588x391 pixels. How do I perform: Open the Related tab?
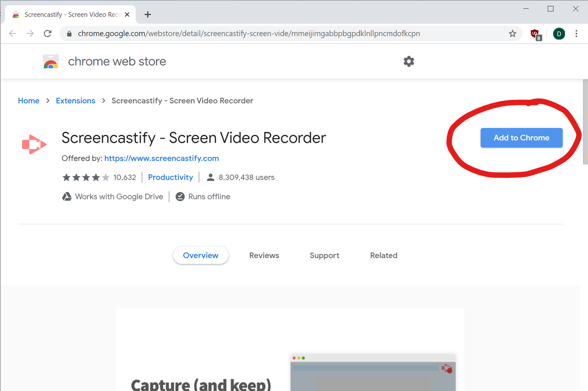coord(383,255)
